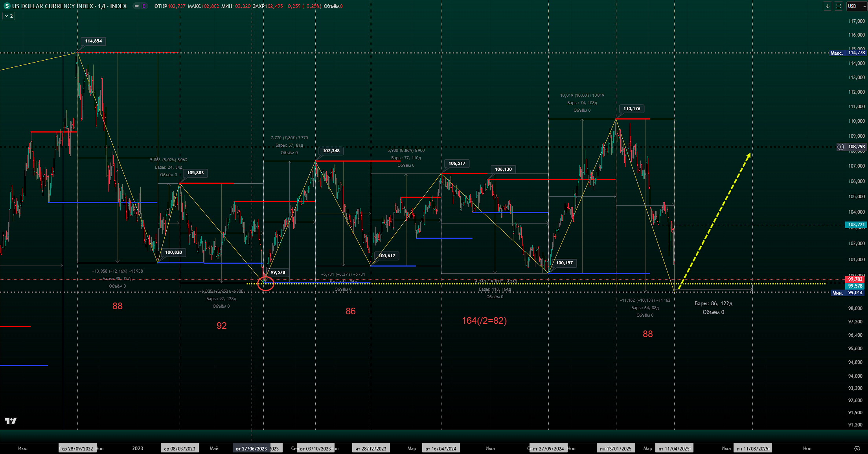Select the 'Бары: 86, 122д' measurement label
The image size is (868, 454).
[713, 303]
